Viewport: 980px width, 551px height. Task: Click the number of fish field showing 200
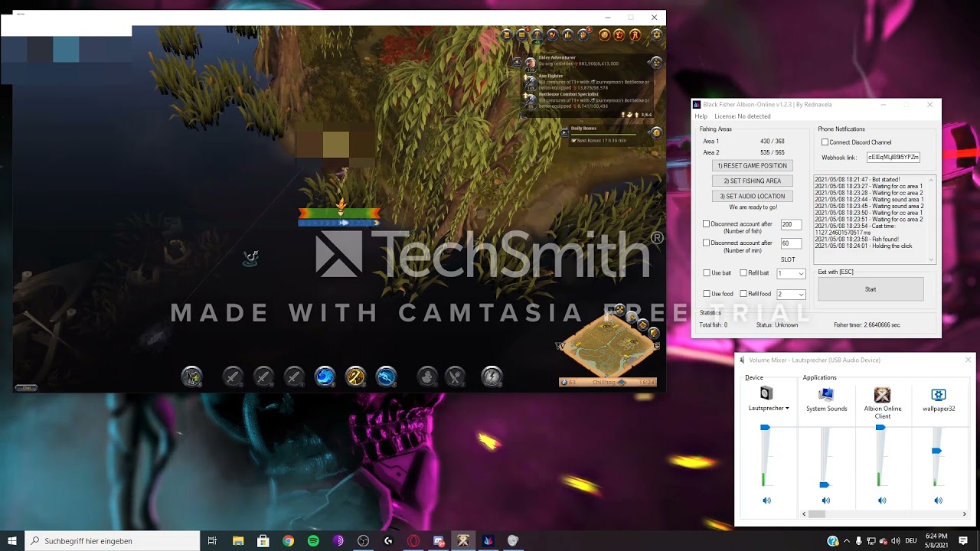791,224
